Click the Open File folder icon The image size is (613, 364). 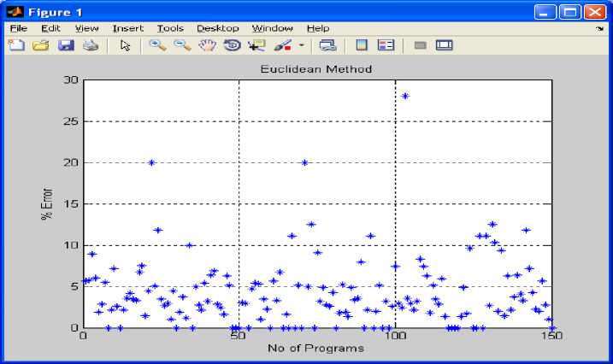(40, 45)
